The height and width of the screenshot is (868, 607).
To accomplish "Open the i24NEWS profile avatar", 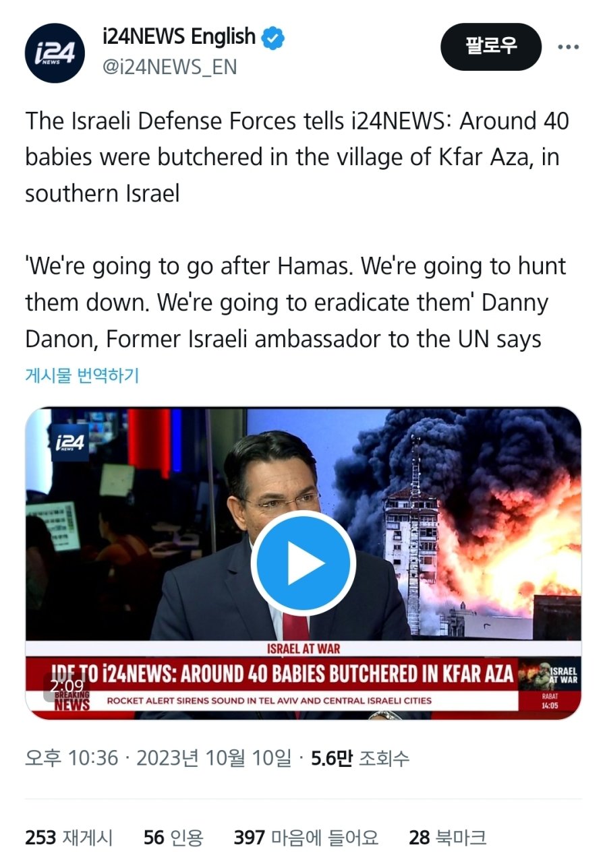I will pos(55,53).
